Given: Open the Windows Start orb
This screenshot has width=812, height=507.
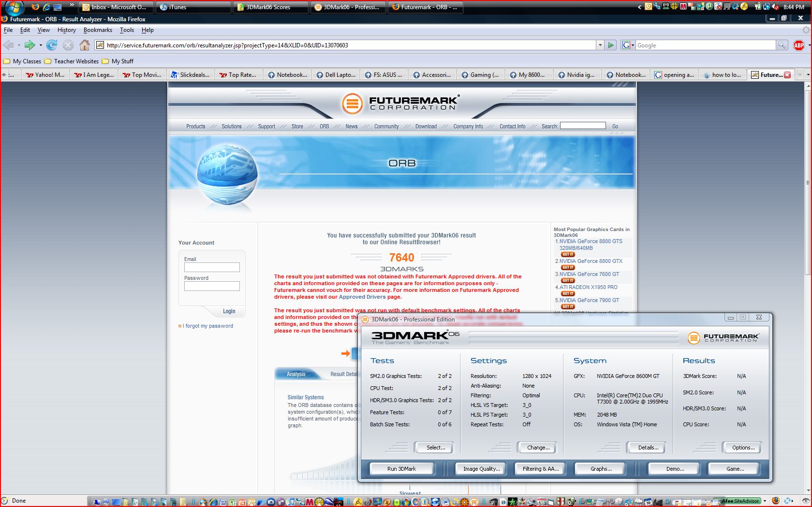Looking at the screenshot, I should 14,7.
